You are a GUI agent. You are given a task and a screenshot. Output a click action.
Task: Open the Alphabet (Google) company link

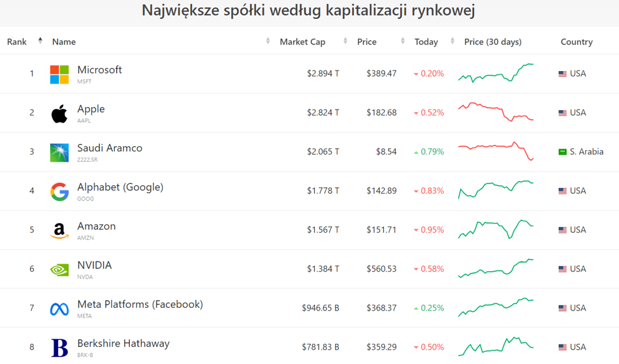tap(120, 187)
